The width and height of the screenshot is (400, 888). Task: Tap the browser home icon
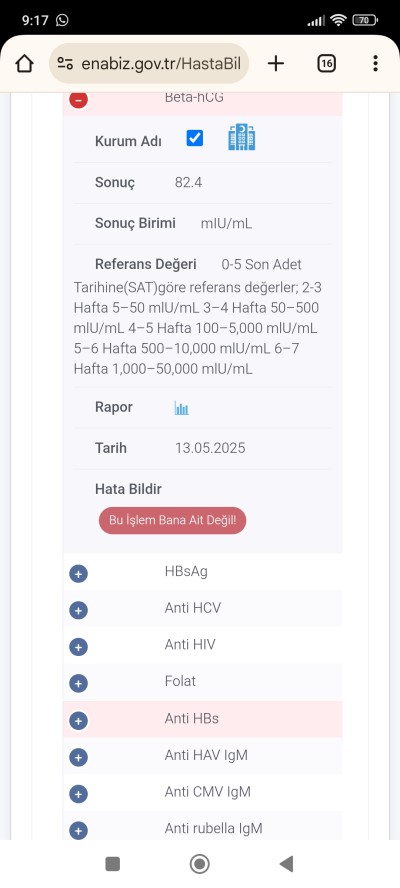coord(24,63)
